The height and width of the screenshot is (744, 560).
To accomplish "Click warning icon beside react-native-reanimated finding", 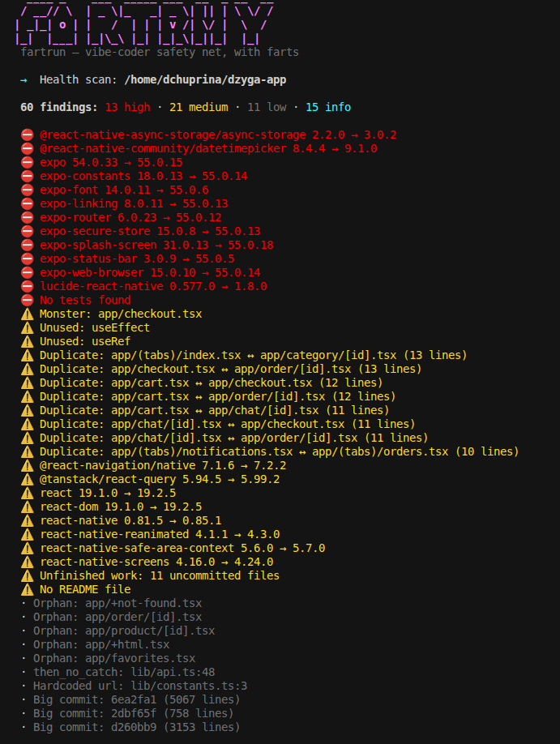I will click(27, 534).
